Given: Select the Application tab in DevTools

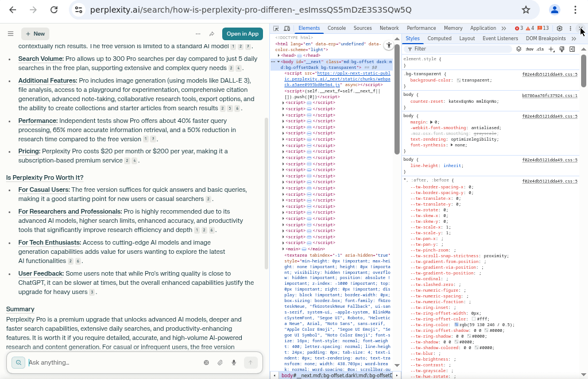Looking at the screenshot, I should coord(483,28).
